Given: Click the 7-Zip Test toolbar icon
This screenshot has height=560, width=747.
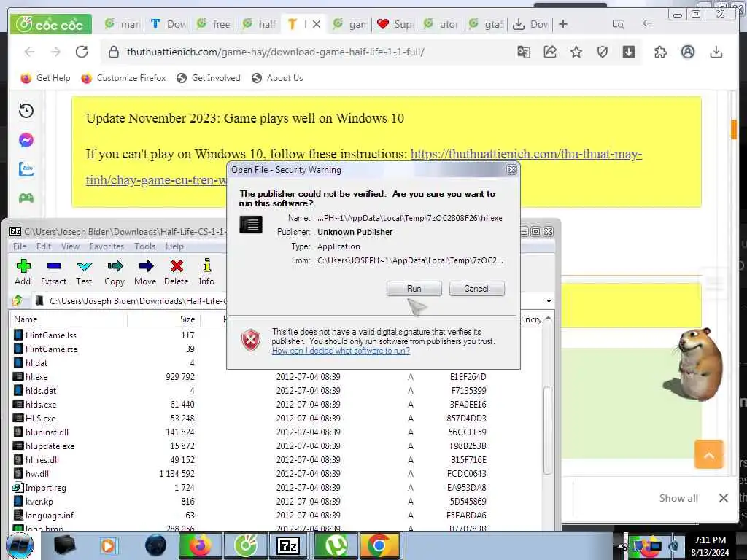Looking at the screenshot, I should point(84,273).
